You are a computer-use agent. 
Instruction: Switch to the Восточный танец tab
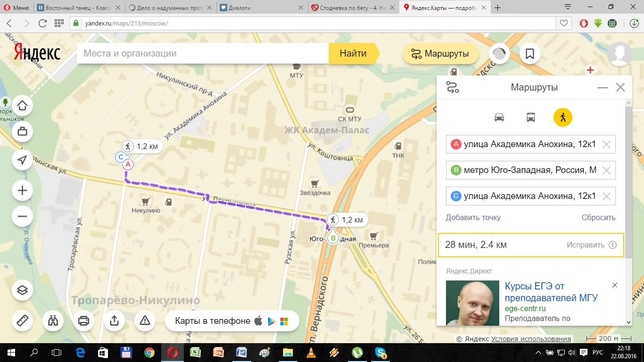click(79, 8)
